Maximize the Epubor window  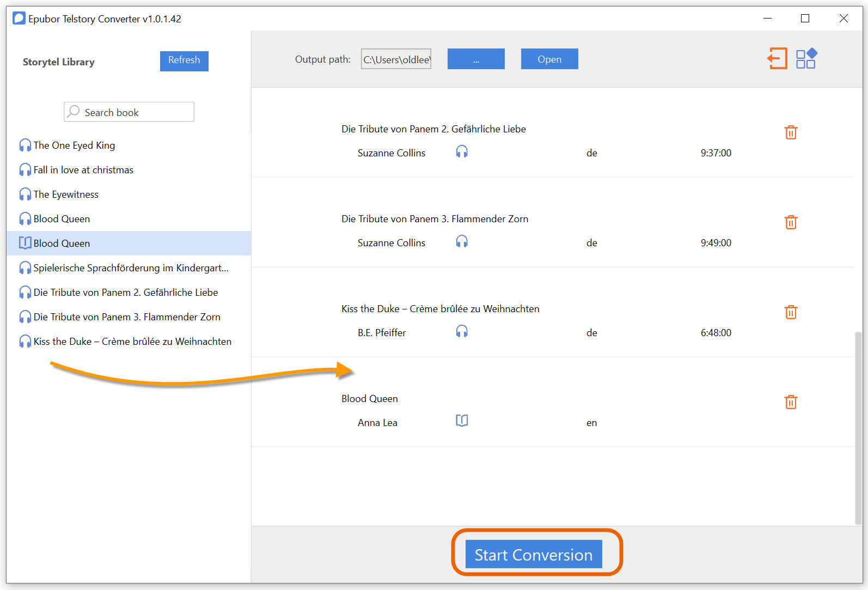[x=805, y=19]
